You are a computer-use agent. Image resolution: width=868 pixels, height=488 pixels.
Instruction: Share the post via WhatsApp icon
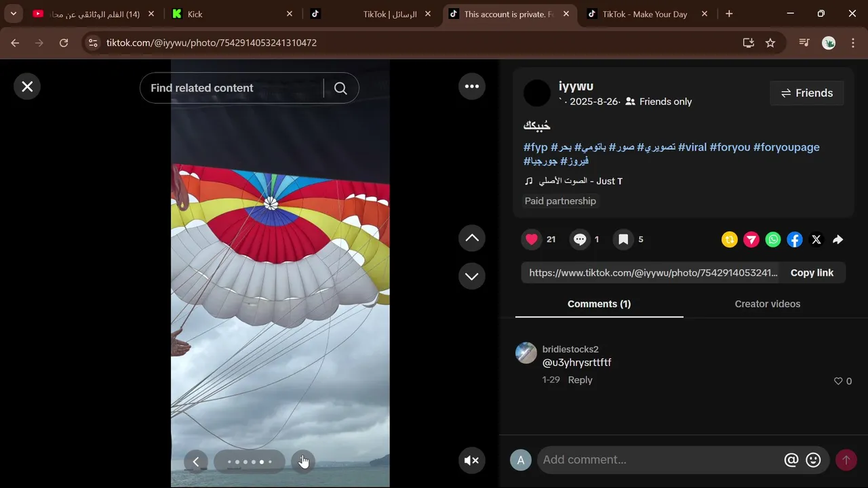click(773, 239)
